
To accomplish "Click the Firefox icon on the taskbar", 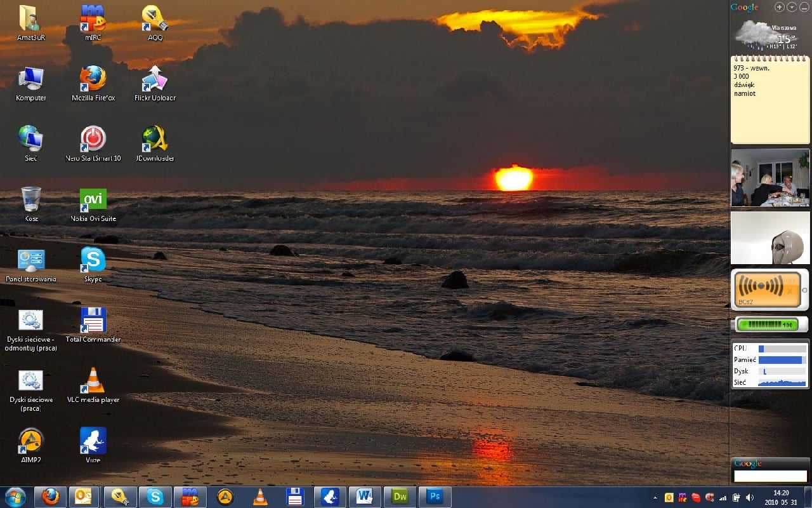I will (x=50, y=497).
